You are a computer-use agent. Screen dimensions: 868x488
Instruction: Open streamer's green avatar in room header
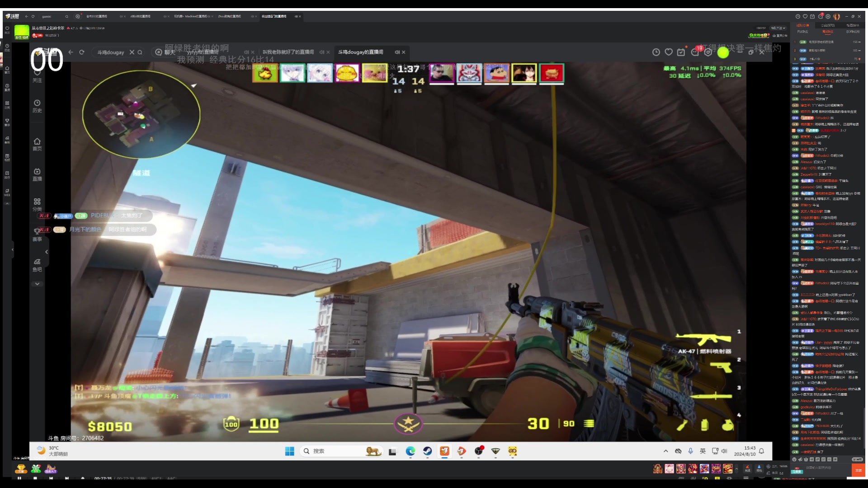tap(22, 32)
